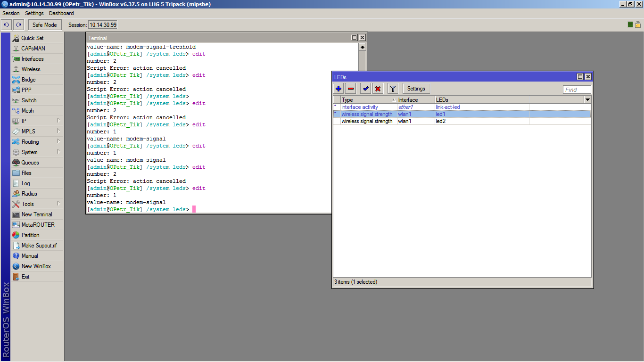Expand the MPLS submenu

point(58,132)
